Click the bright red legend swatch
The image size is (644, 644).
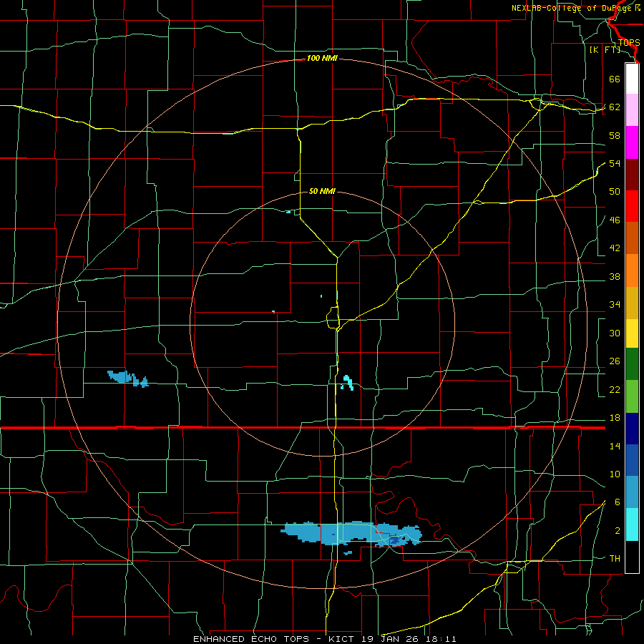click(632, 206)
